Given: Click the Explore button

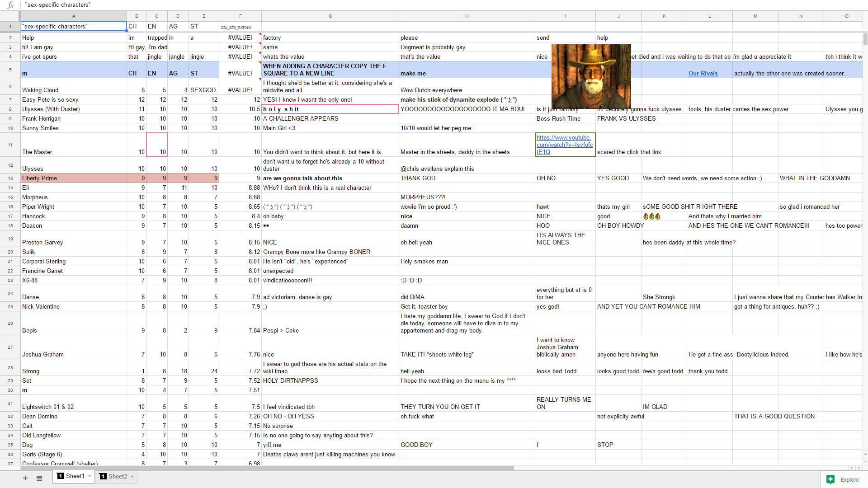Looking at the screenshot, I should (844, 480).
